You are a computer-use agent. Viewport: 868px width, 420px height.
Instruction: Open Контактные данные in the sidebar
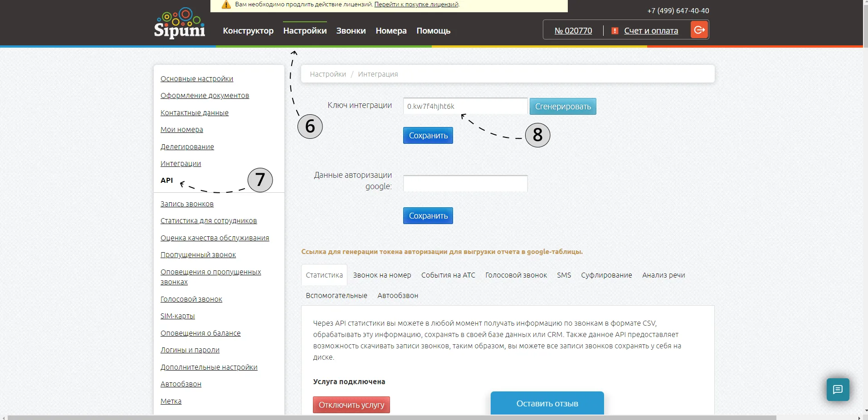coord(195,113)
